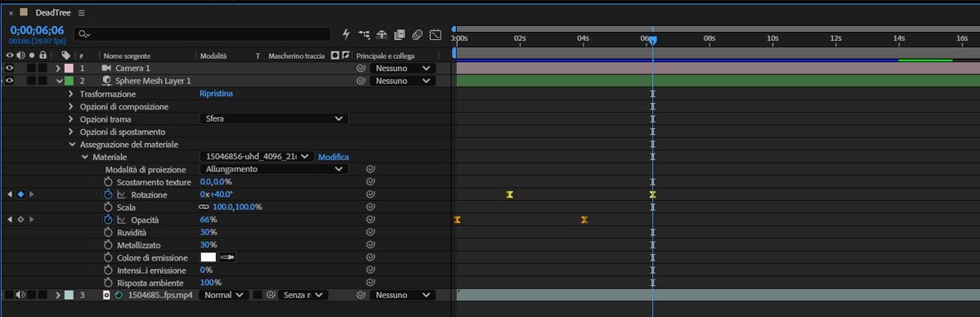Hide the Sphere Mesh Layer 1
Image resolution: width=980 pixels, height=317 pixels.
[9, 81]
